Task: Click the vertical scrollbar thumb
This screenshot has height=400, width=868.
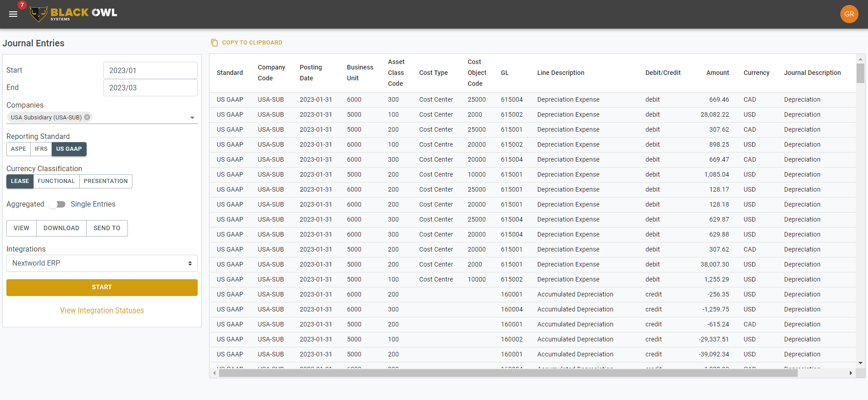Action: pos(860,73)
